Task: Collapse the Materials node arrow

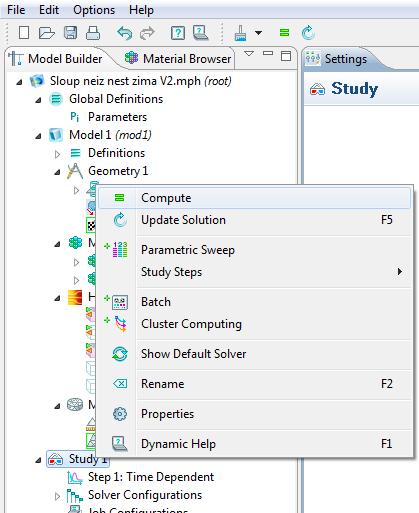Action: point(57,244)
